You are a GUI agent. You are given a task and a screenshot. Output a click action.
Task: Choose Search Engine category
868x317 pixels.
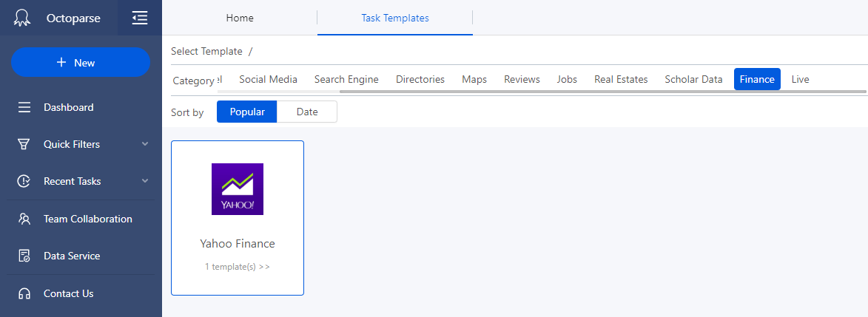pos(346,79)
